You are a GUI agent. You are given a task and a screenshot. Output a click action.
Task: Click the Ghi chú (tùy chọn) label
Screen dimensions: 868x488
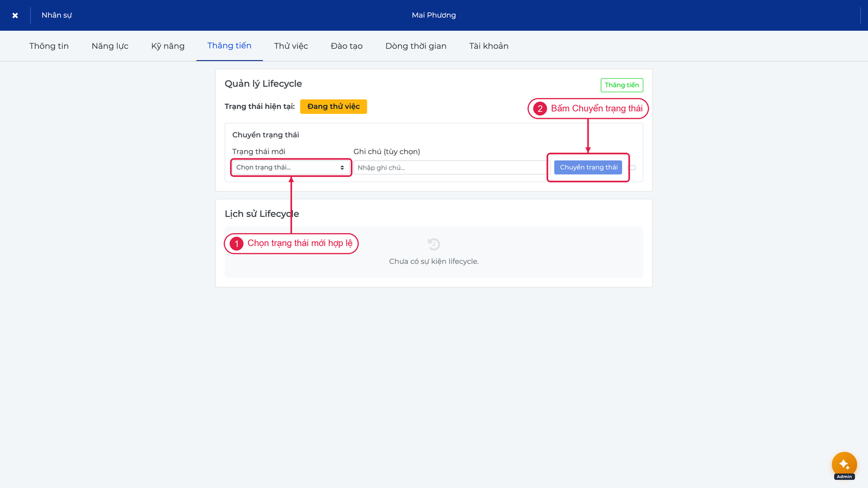coord(387,152)
